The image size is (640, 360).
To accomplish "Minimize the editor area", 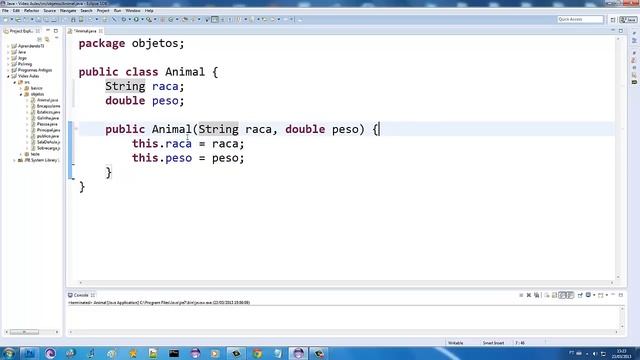I will pos(613,31).
